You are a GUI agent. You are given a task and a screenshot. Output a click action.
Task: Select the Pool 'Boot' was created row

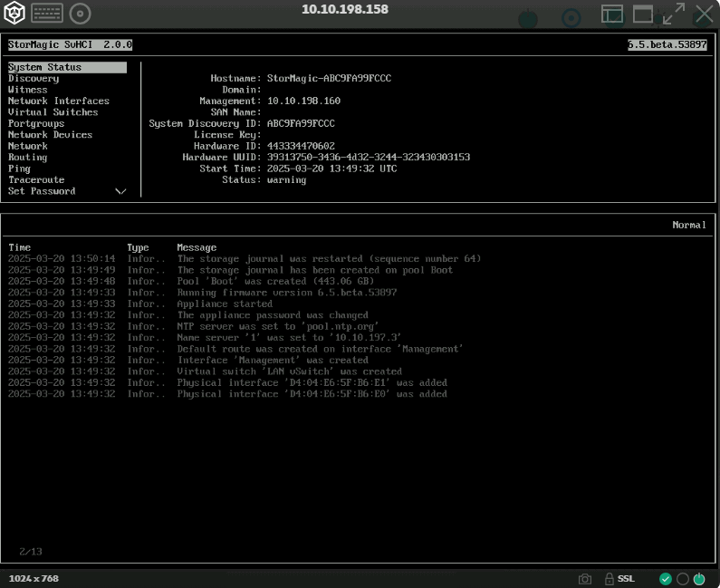(x=191, y=281)
